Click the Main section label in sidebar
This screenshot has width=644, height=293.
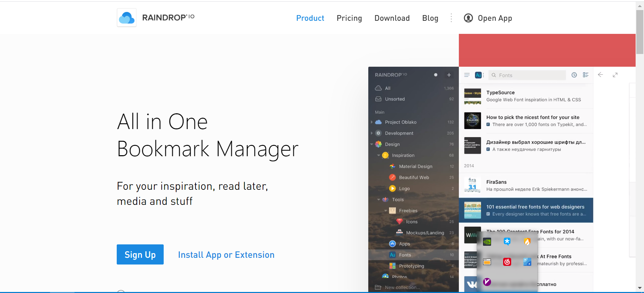coord(380,112)
